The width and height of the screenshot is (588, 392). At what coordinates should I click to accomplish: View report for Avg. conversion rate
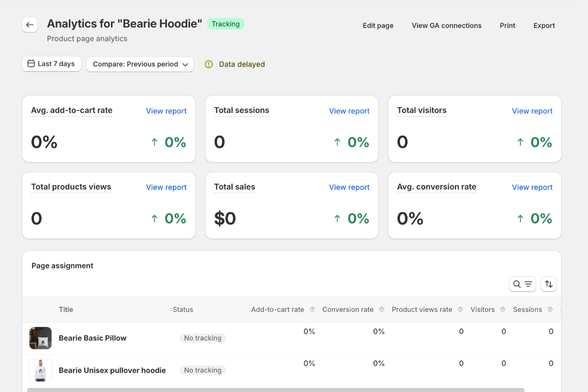pos(532,187)
